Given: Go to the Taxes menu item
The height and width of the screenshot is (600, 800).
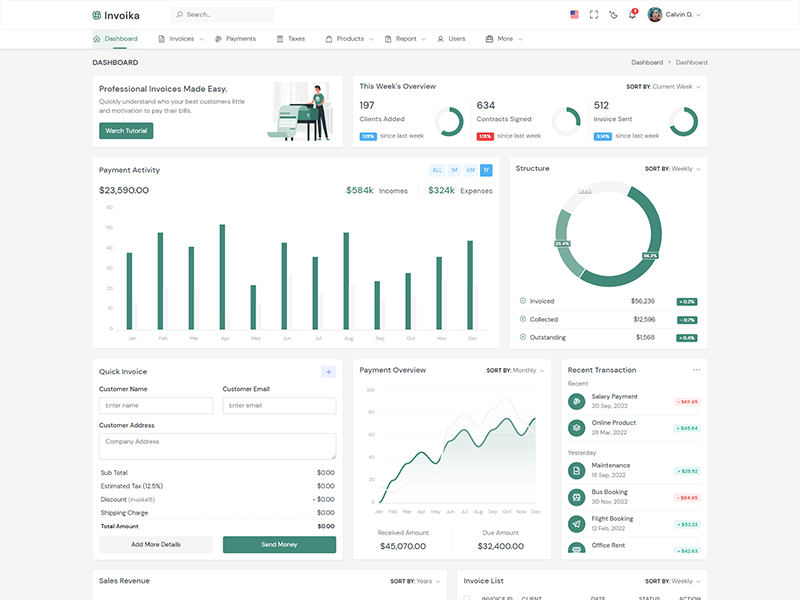Looking at the screenshot, I should tap(291, 39).
